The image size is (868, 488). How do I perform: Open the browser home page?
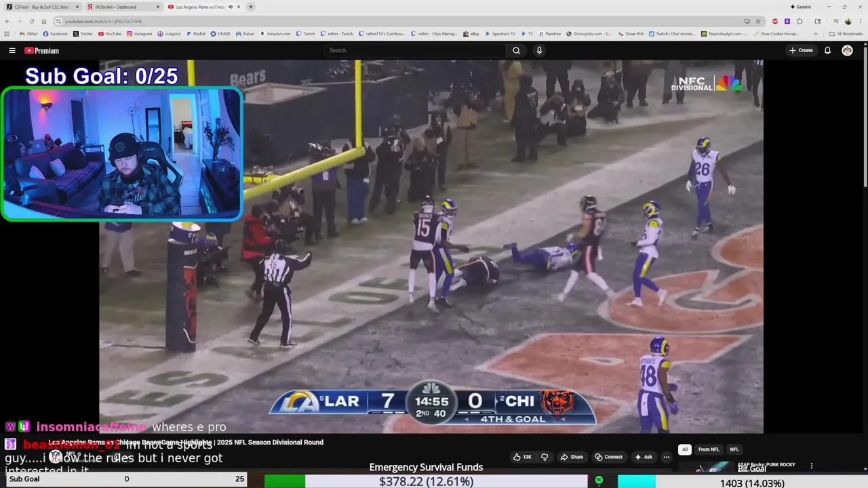coord(44,21)
